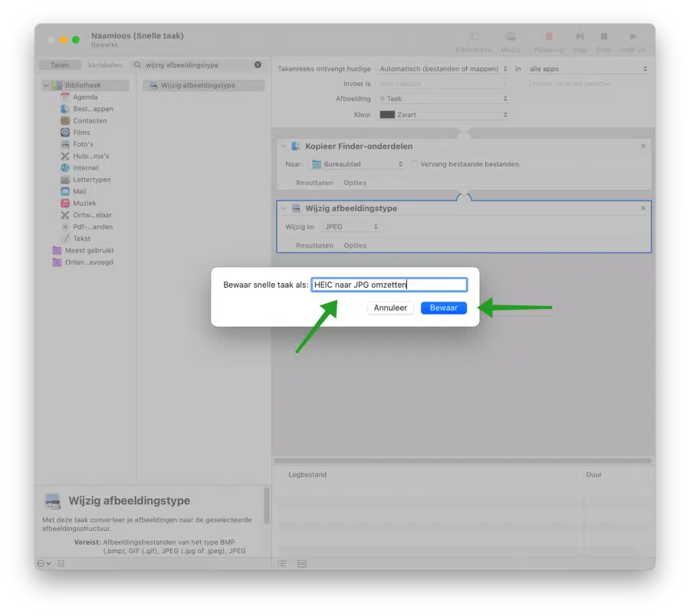690x616 pixels.
Task: Select Contacten in the library
Action: [90, 120]
